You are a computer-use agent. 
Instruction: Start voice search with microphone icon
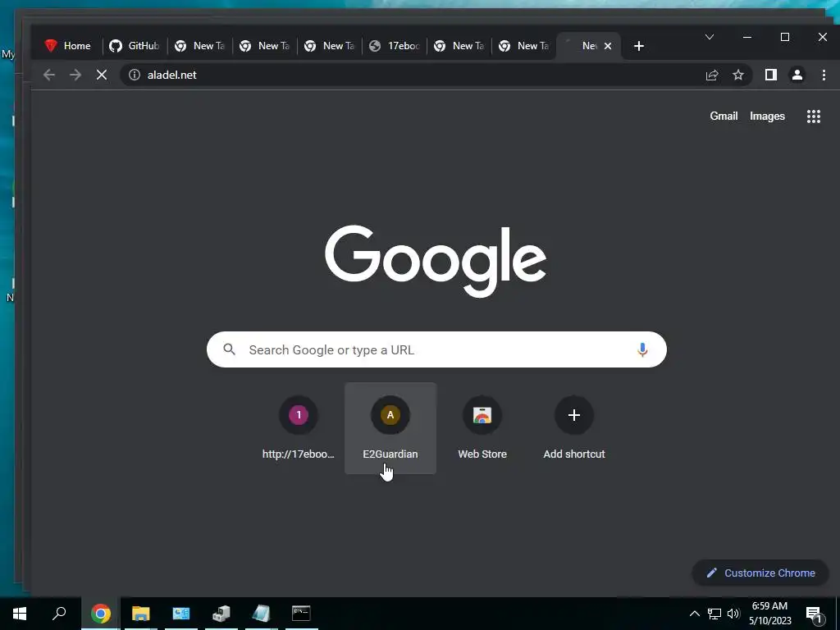point(642,349)
